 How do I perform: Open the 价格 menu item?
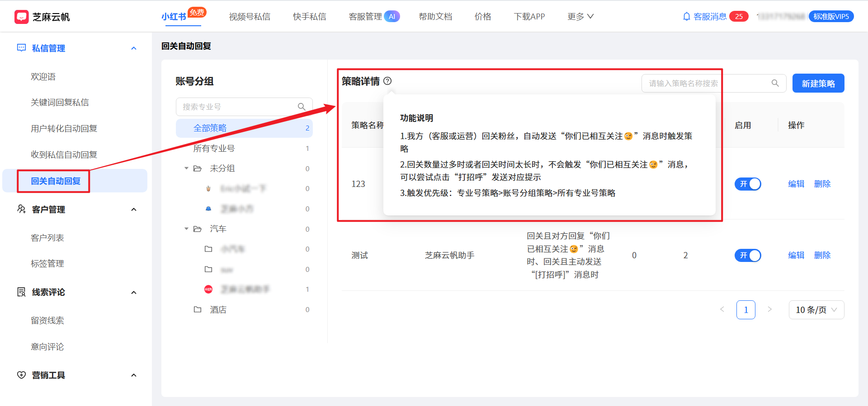[483, 17]
